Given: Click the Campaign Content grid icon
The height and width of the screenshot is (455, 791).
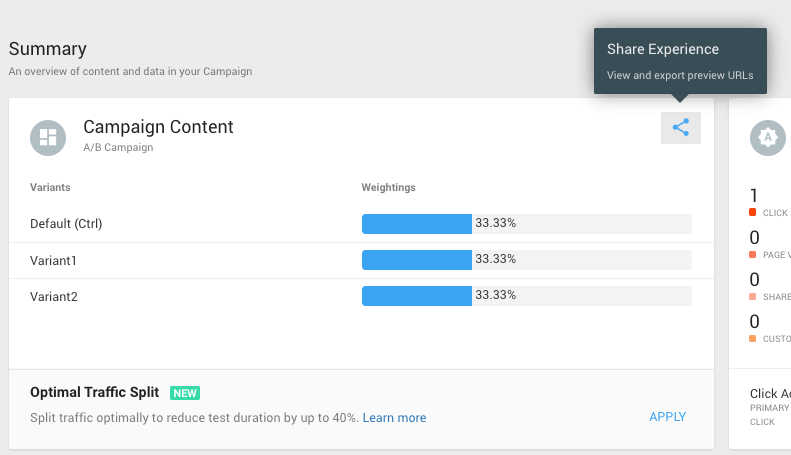Looking at the screenshot, I should coord(48,138).
